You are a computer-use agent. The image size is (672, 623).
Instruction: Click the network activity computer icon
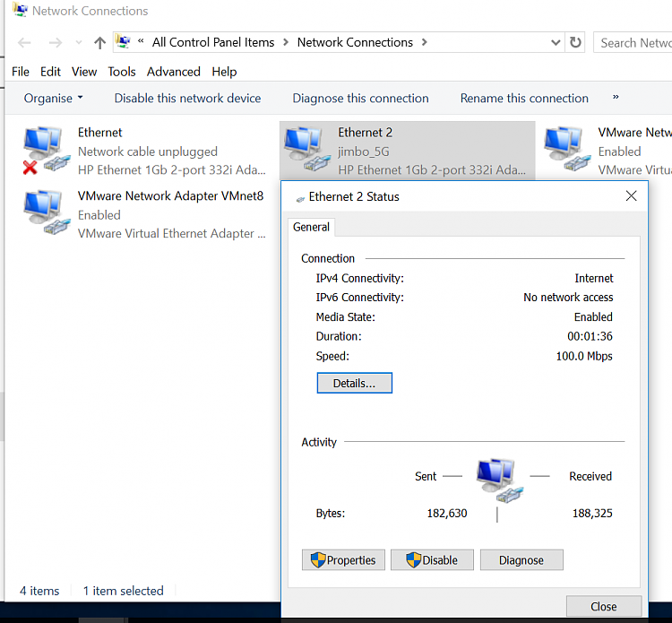coord(499,480)
